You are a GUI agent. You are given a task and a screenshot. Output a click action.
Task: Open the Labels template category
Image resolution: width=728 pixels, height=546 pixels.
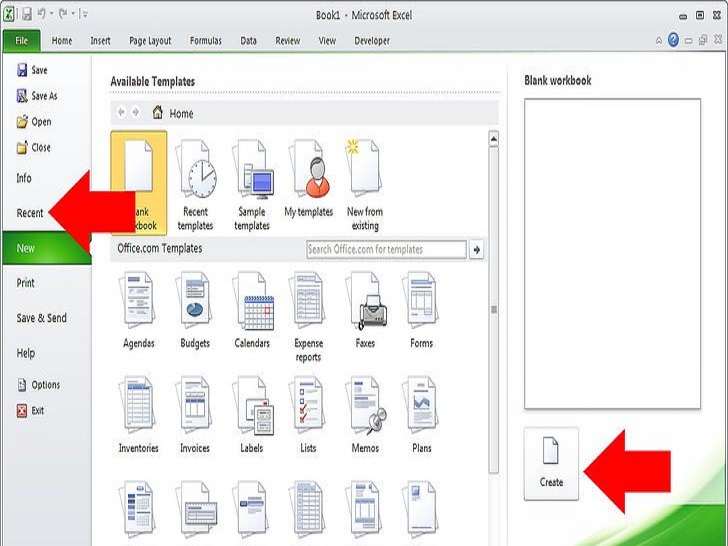click(252, 415)
